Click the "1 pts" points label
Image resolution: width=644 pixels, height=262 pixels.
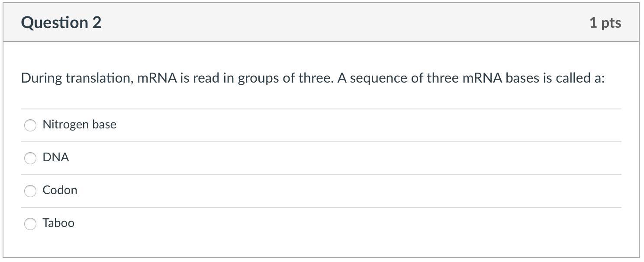[605, 22]
